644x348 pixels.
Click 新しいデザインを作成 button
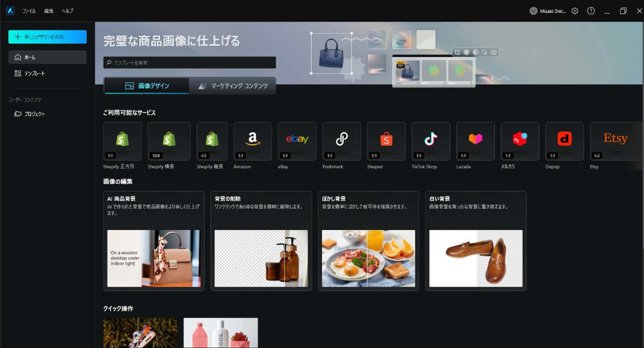48,37
